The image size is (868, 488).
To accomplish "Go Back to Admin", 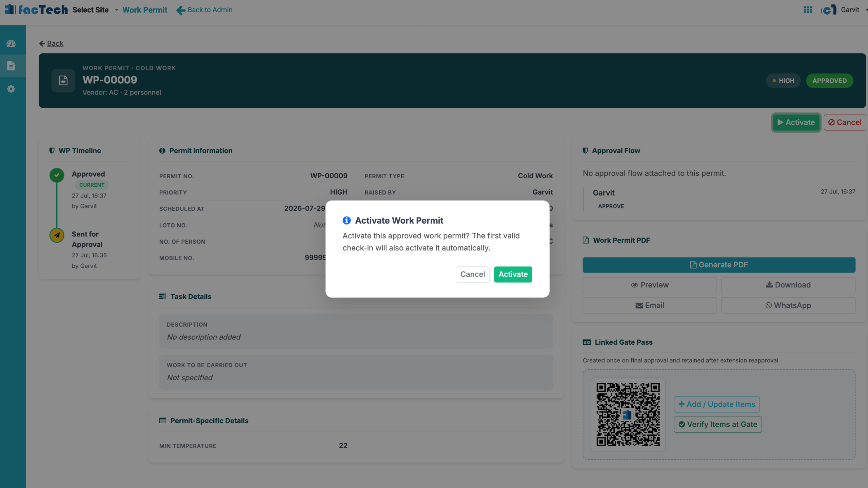I will [x=204, y=10].
